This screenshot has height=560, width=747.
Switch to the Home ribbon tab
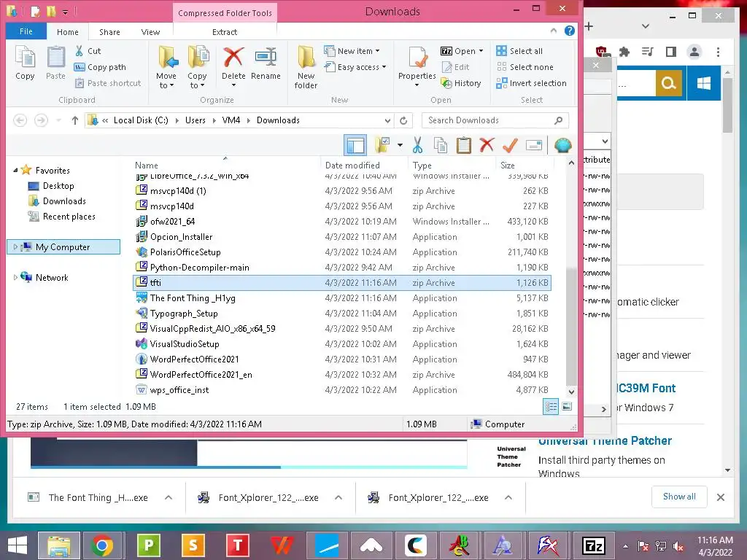pos(68,32)
